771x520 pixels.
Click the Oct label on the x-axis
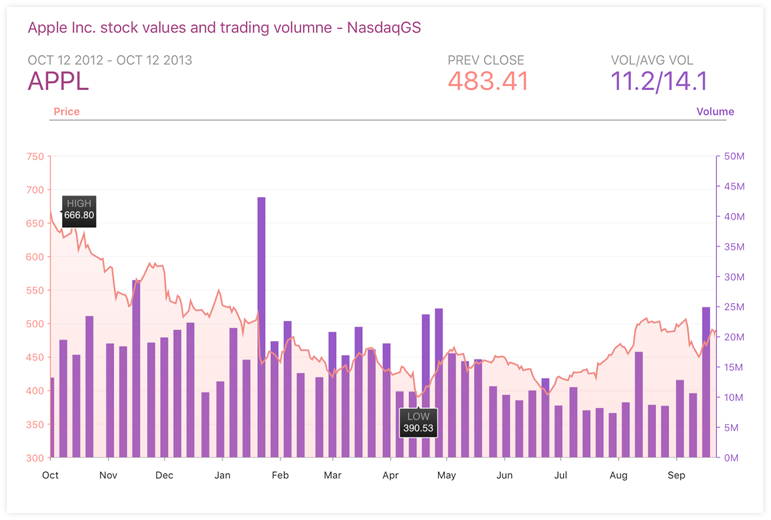[x=50, y=475]
